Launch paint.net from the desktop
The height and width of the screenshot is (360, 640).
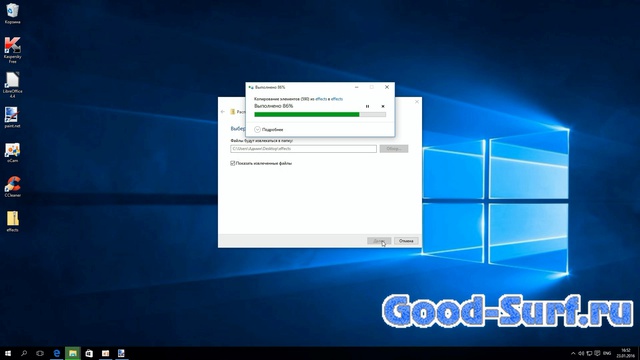pyautogui.click(x=12, y=117)
